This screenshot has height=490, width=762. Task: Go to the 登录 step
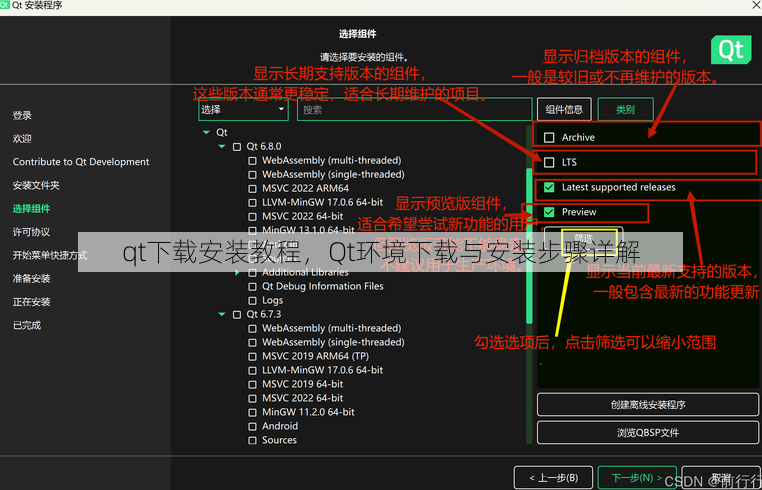(x=22, y=115)
